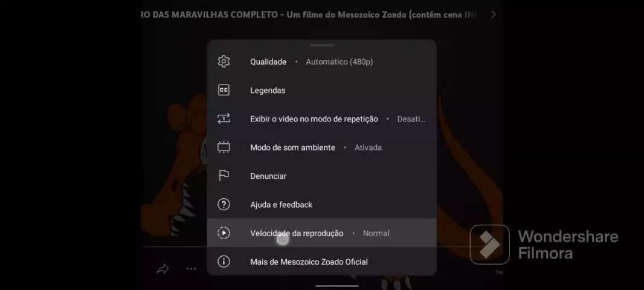This screenshot has height=290, width=644.
Task: Open speed options at Normal value
Action: pos(376,233)
